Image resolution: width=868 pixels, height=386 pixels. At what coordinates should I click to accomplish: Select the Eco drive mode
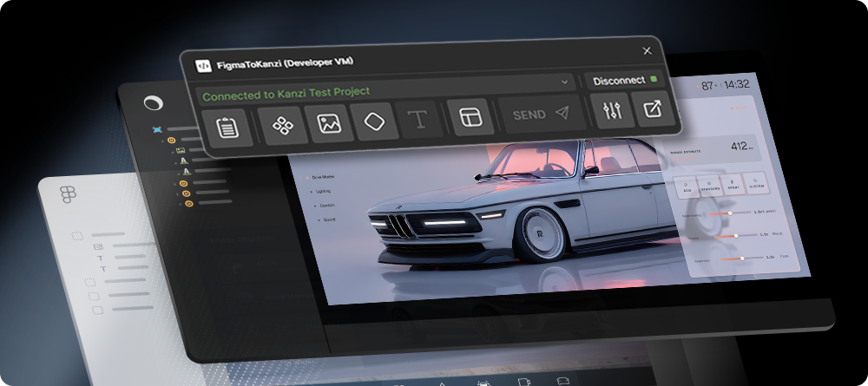tap(686, 187)
